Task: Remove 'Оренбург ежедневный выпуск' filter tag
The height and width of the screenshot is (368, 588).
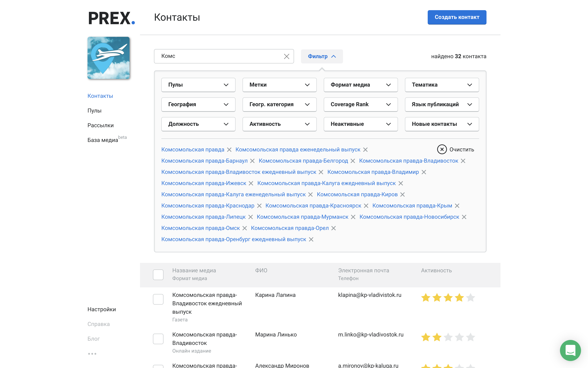Action: point(311,239)
